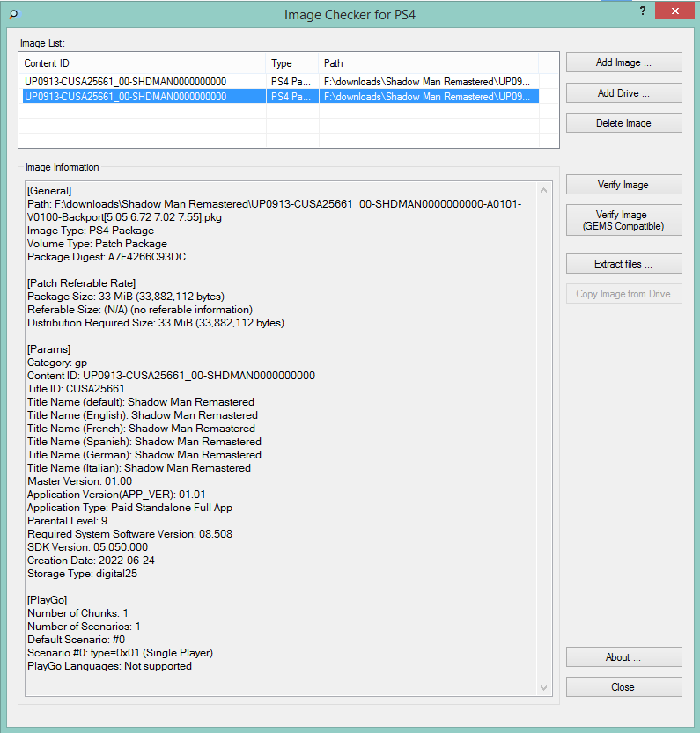Image resolution: width=700 pixels, height=733 pixels.
Task: Click Title Name (Spanish) line
Action: pyautogui.click(x=144, y=442)
